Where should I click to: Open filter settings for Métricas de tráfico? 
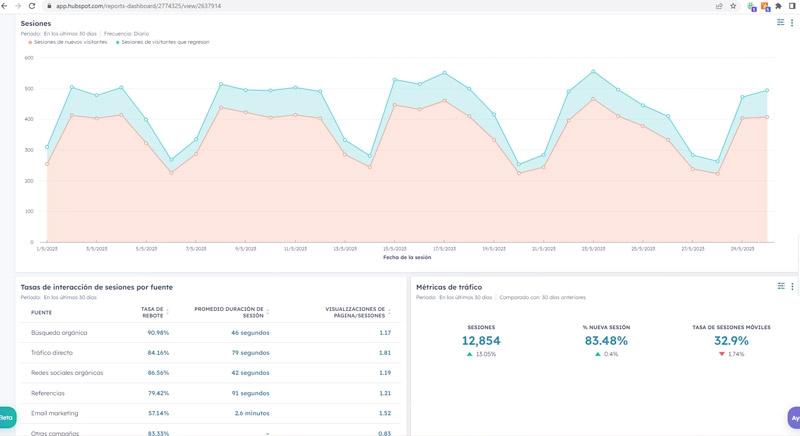tap(780, 286)
